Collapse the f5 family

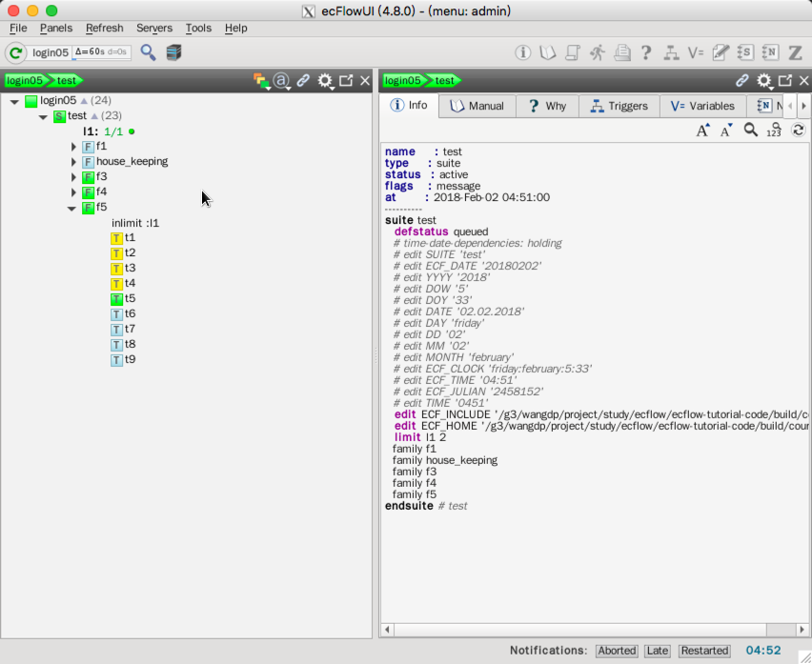[x=72, y=208]
